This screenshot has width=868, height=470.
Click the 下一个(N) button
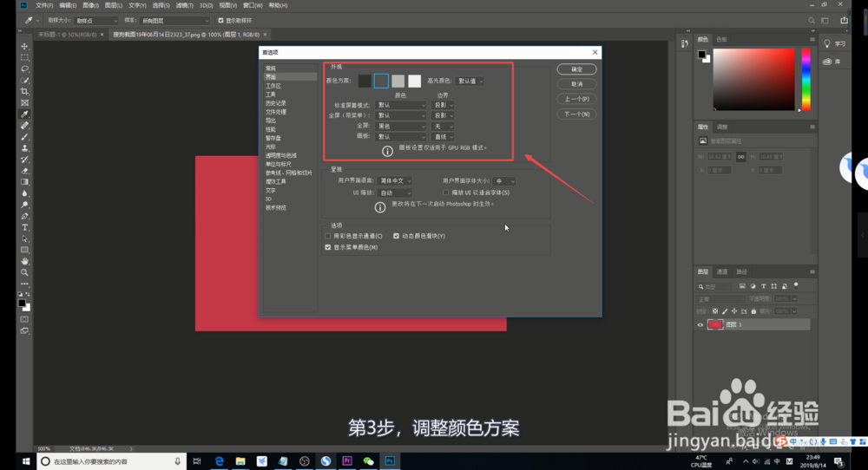click(577, 114)
